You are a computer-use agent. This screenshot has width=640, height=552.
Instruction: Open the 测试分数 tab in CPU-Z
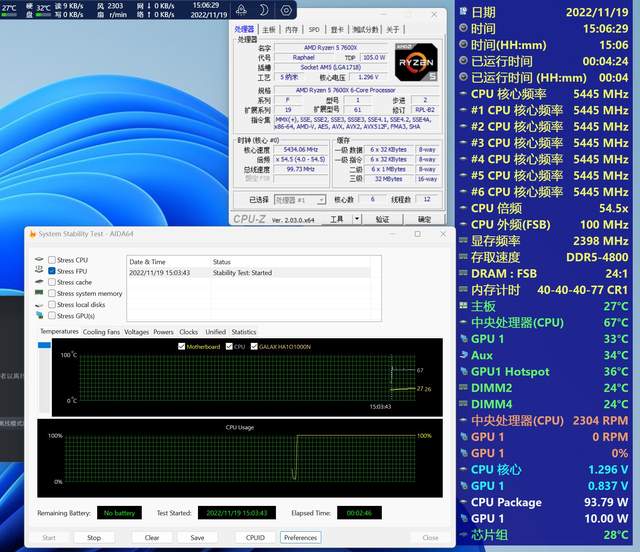click(x=365, y=29)
